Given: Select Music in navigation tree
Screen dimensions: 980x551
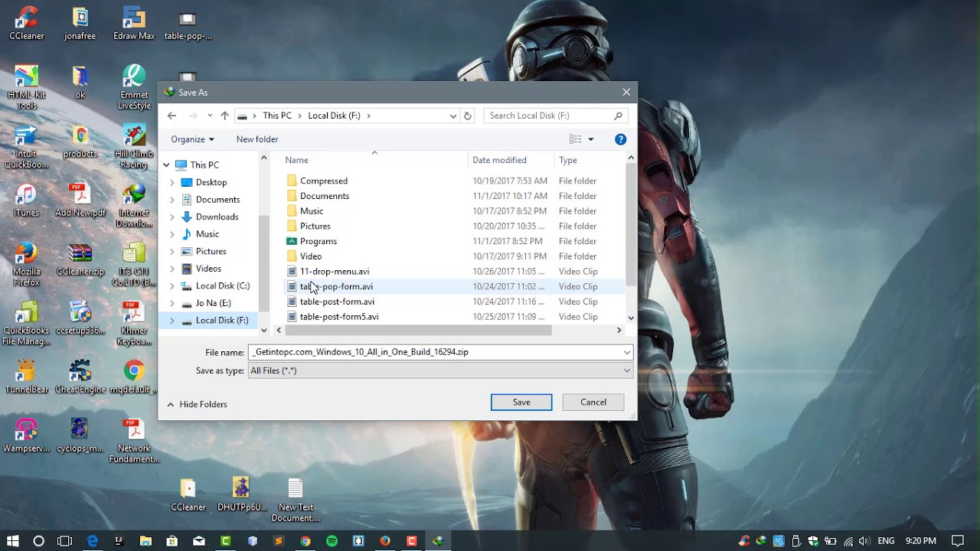Looking at the screenshot, I should 207,233.
